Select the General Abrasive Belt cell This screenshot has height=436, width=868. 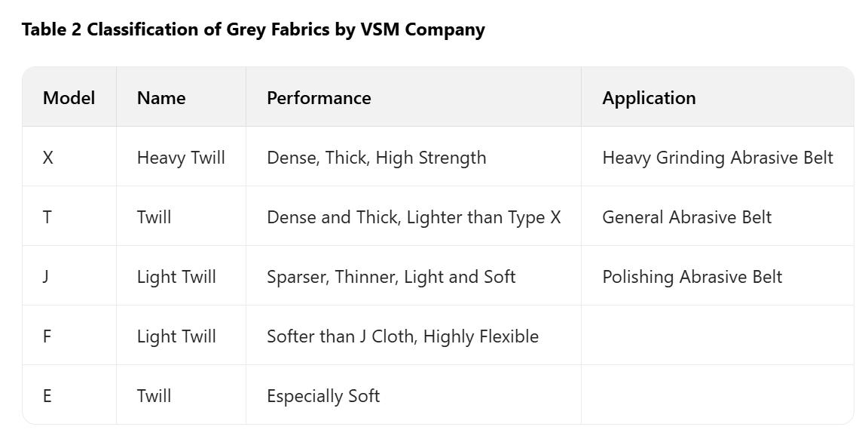[x=686, y=217]
